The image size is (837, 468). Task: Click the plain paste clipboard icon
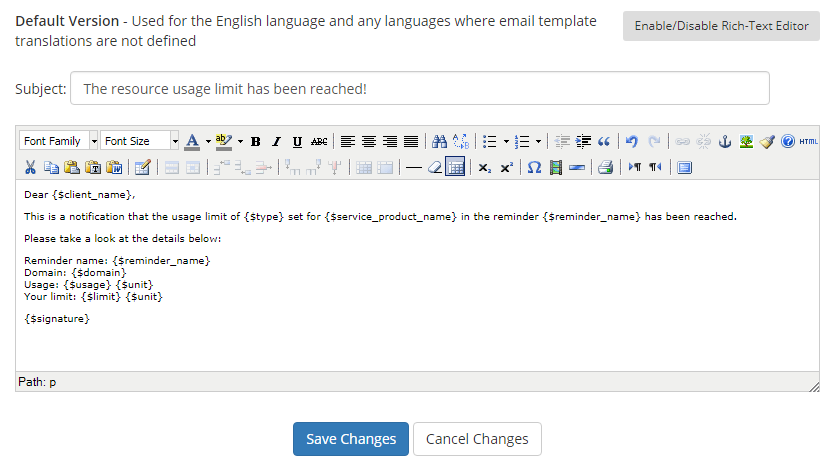coord(72,168)
